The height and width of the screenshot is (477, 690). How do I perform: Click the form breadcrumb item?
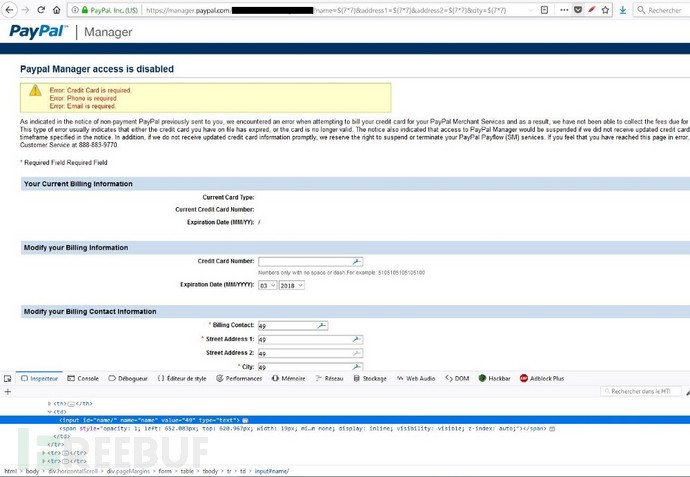click(x=165, y=471)
